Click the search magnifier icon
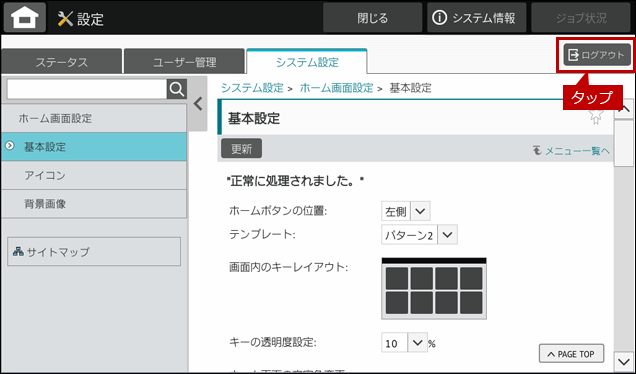 pos(177,89)
